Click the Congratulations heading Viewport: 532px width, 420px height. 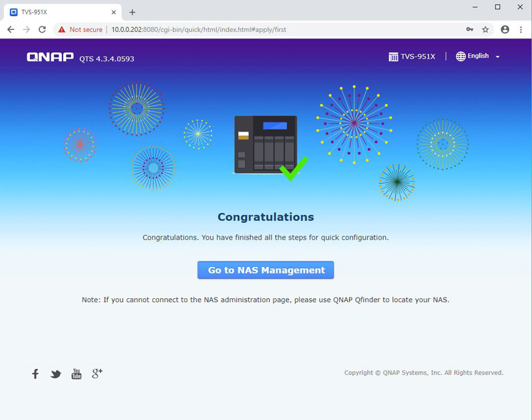pos(265,217)
